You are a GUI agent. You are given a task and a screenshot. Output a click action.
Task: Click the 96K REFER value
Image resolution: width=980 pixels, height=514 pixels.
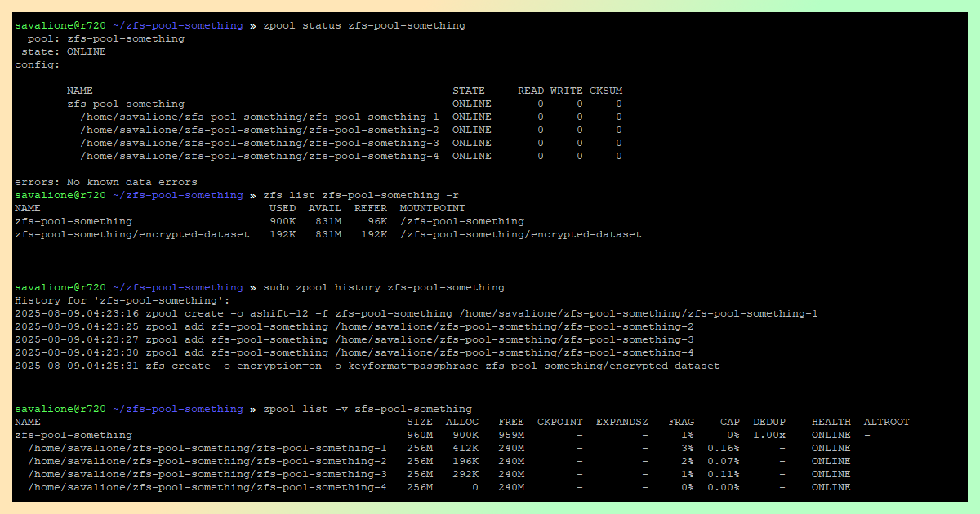(377, 221)
